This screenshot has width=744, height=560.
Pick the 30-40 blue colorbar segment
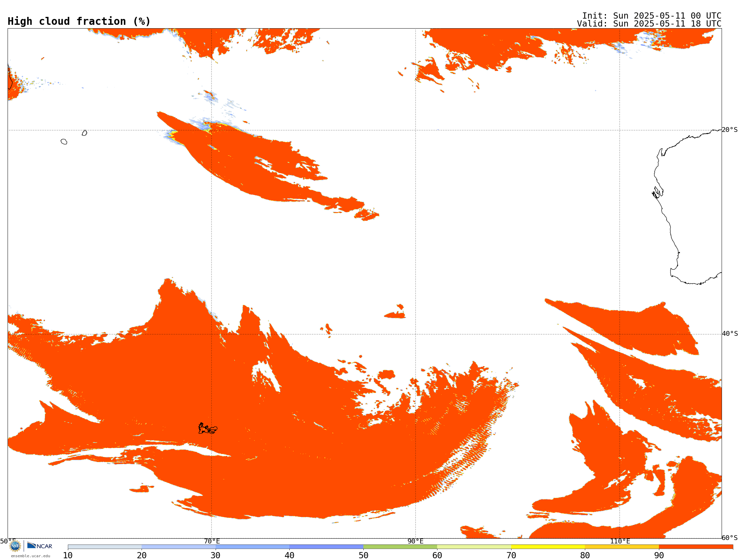pos(252,547)
